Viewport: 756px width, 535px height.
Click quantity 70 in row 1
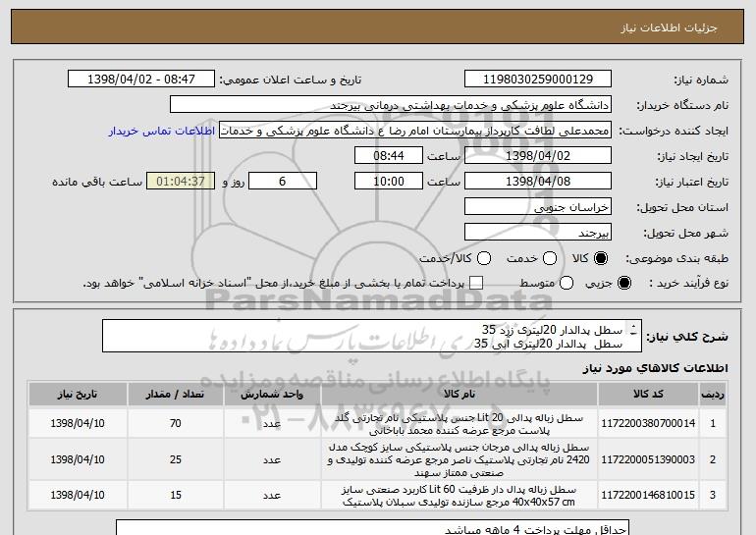coord(176,424)
